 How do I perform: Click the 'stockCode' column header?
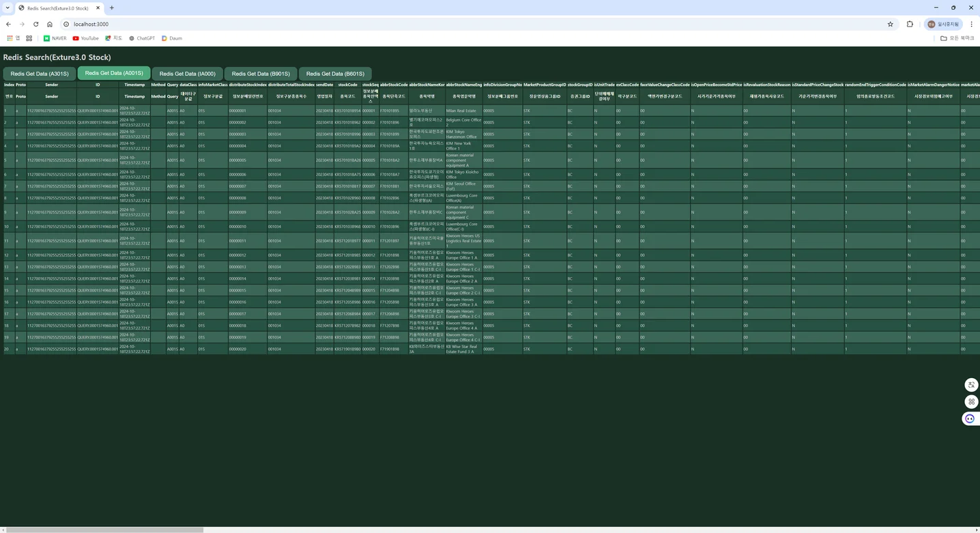point(348,85)
